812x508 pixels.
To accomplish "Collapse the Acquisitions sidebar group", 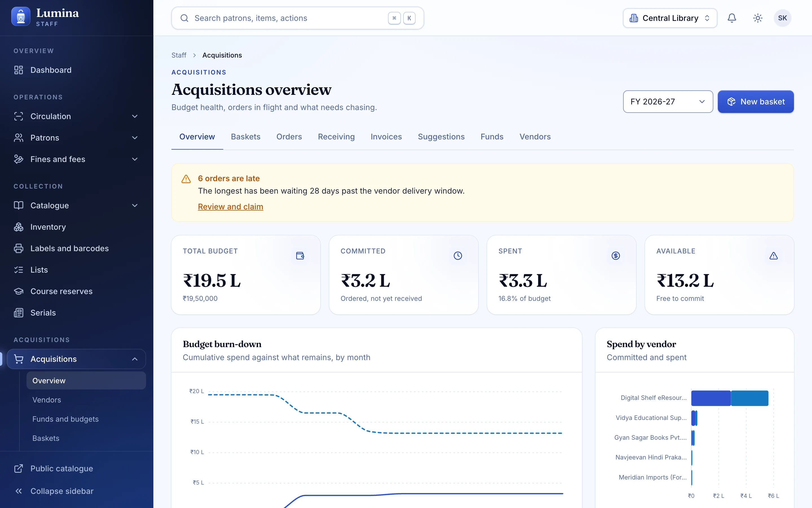I will pos(76,359).
